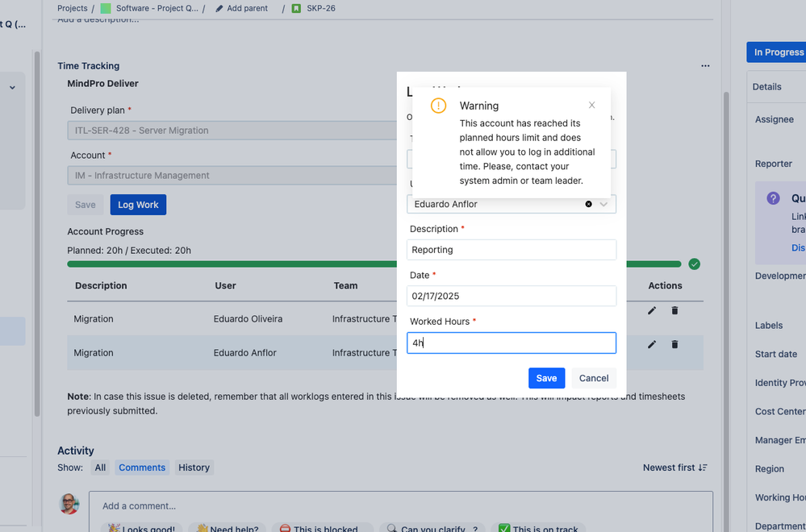This screenshot has height=532, width=806.
Task: Open the Delivery plan field
Action: [x=232, y=131]
